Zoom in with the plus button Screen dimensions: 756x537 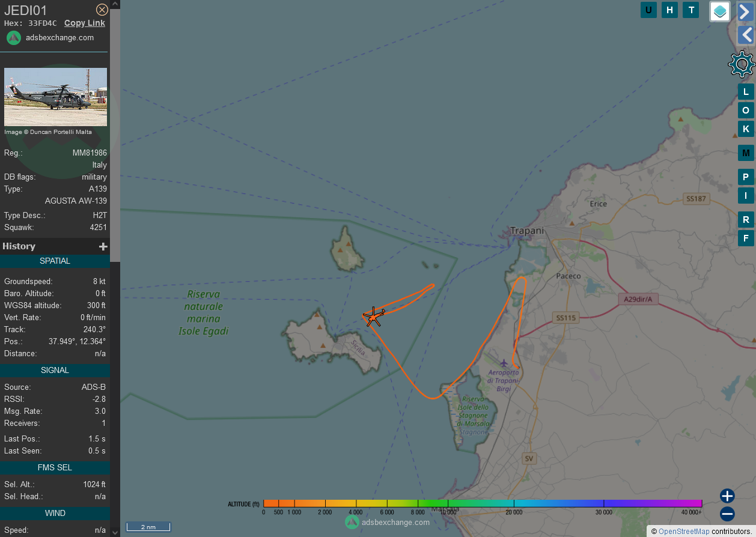(727, 496)
